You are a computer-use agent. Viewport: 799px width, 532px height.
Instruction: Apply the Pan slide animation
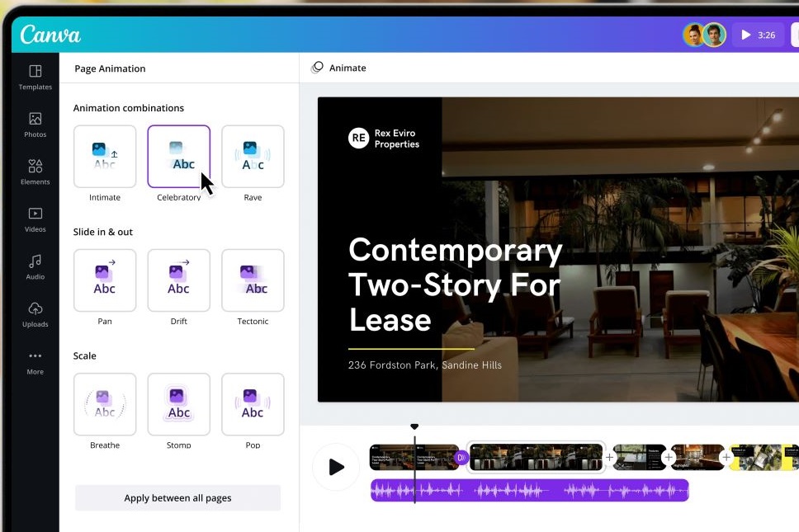click(x=105, y=280)
